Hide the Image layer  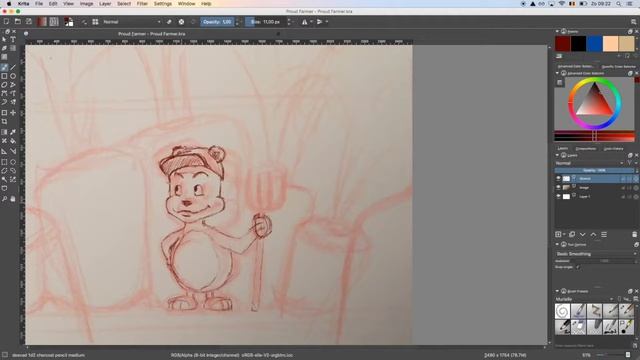(x=558, y=188)
